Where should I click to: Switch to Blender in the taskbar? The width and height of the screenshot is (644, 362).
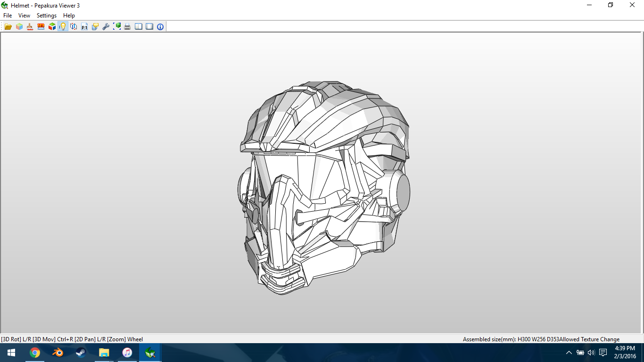pos(58,353)
